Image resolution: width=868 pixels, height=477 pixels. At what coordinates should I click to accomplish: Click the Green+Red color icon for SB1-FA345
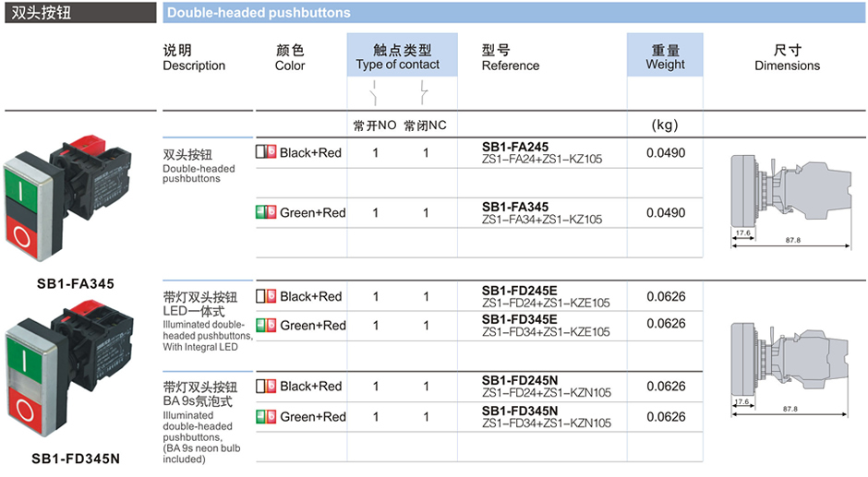pos(266,212)
